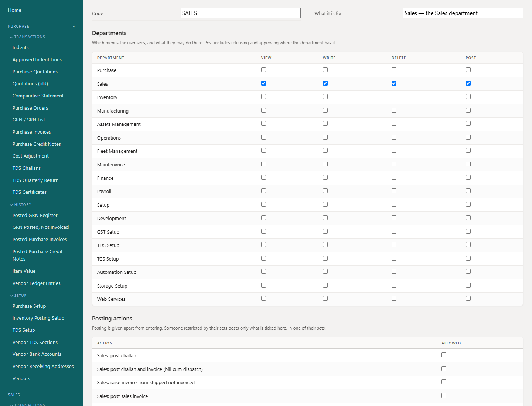Open Vendor Receiving Addresses

[43, 367]
